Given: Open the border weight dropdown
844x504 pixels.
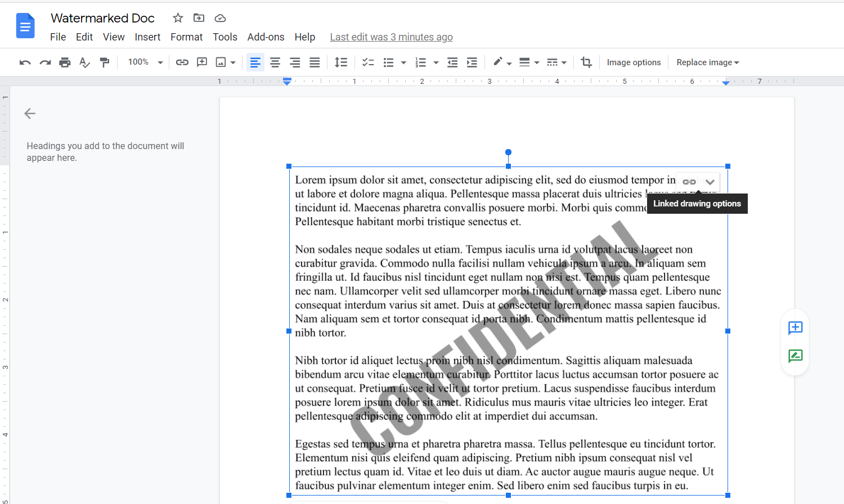Looking at the screenshot, I should click(x=529, y=62).
